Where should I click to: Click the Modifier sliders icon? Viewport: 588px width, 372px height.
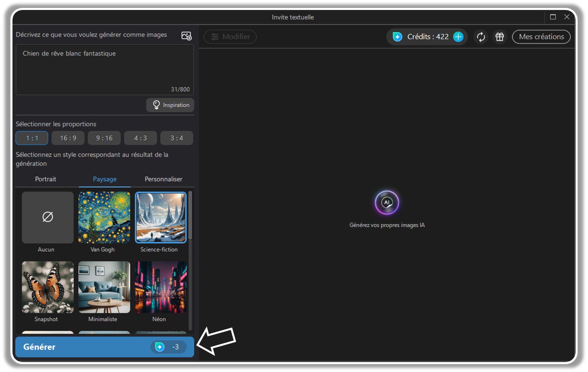(x=214, y=37)
